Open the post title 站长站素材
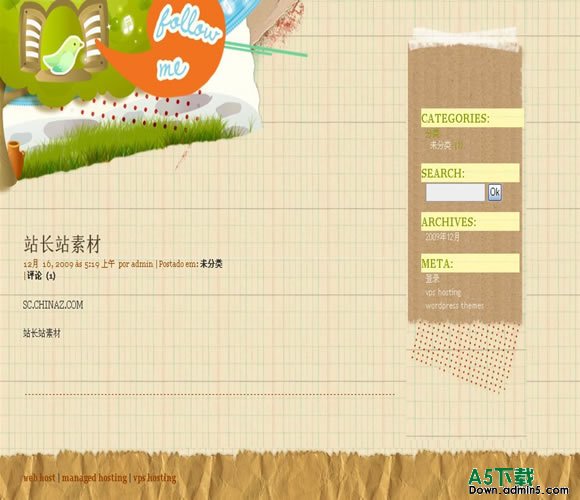Image resolution: width=580 pixels, height=500 pixels. 63,244
